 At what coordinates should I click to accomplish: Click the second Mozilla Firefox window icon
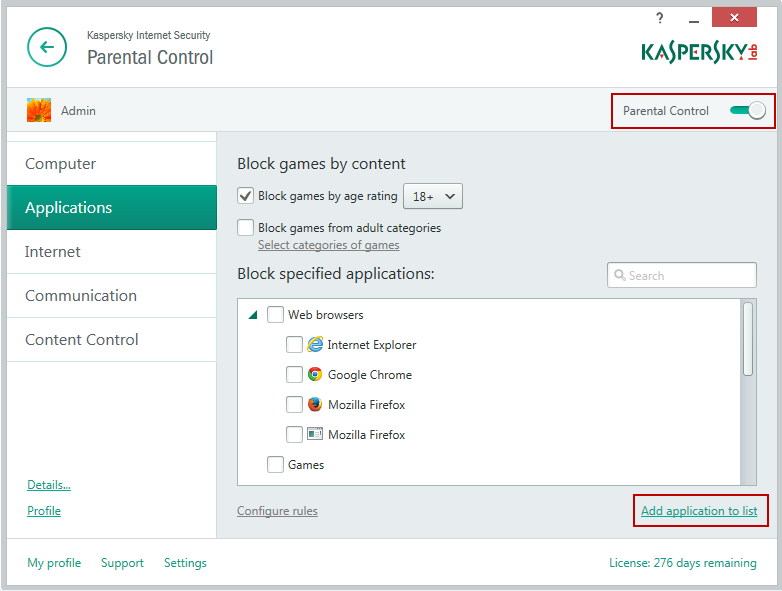pyautogui.click(x=315, y=434)
